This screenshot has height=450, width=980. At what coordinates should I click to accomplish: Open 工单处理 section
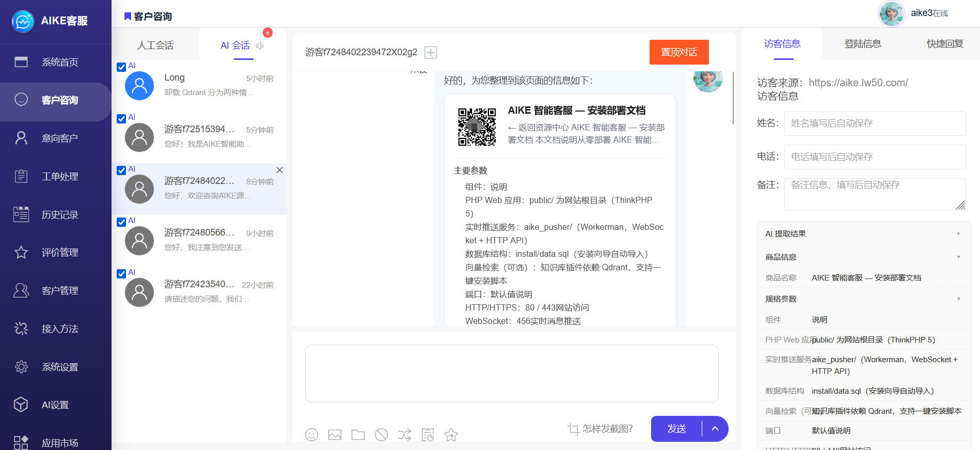[x=56, y=176]
